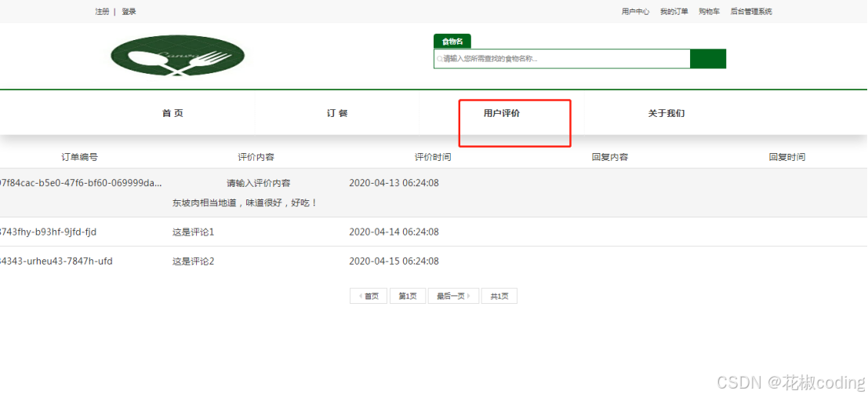Screen dimensions: 868x398
Task: Click the 回复内容 column header
Action: 610,158
